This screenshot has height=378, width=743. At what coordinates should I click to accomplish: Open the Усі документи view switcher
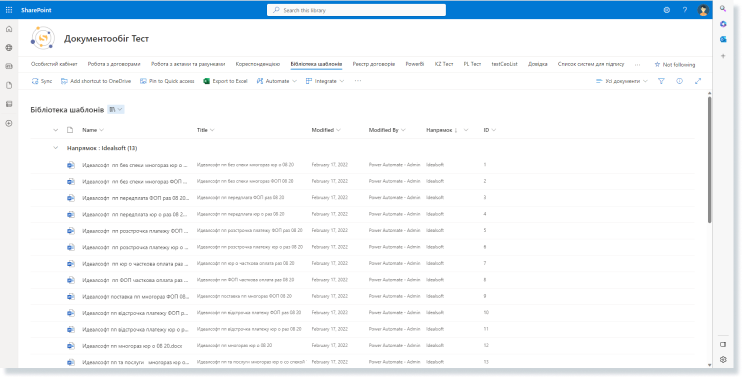[x=621, y=81]
